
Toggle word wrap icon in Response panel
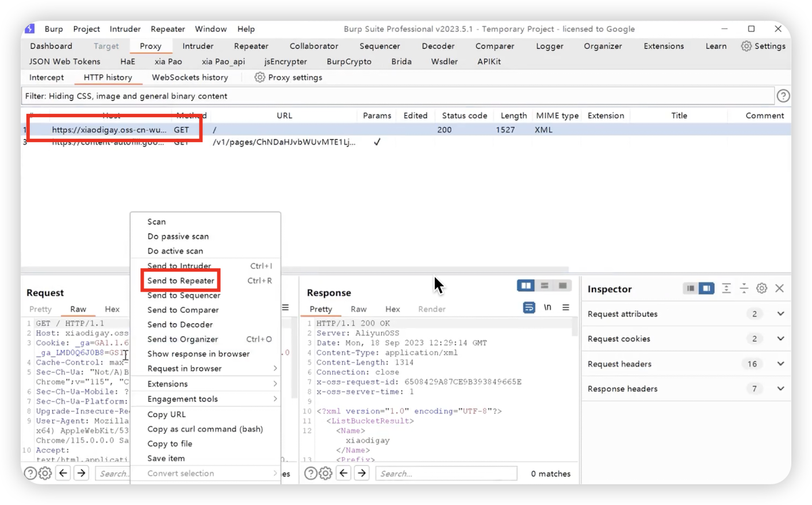(529, 308)
